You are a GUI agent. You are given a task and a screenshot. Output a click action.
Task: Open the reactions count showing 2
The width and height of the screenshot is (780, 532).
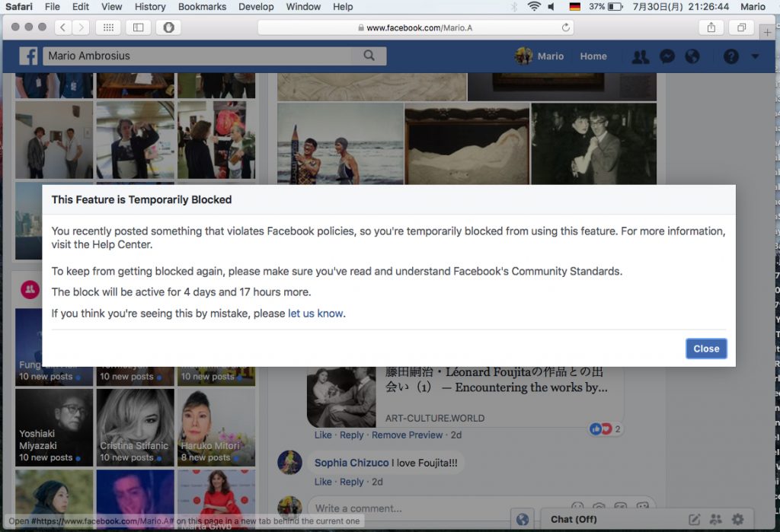606,428
